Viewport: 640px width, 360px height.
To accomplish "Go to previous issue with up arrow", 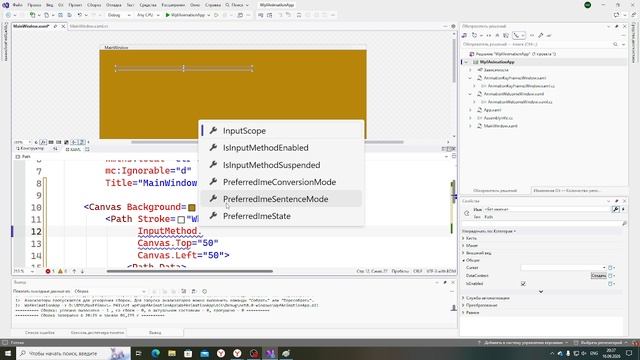I will pyautogui.click(x=74, y=271).
